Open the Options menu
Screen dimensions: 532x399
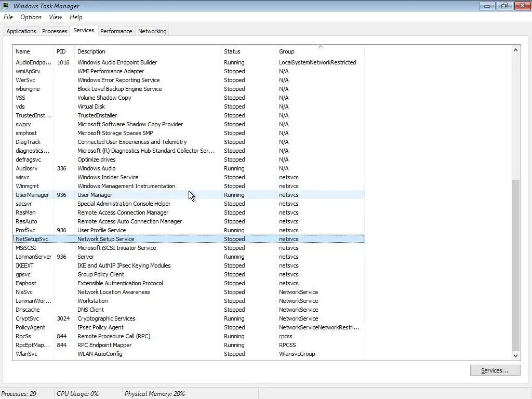(x=31, y=17)
